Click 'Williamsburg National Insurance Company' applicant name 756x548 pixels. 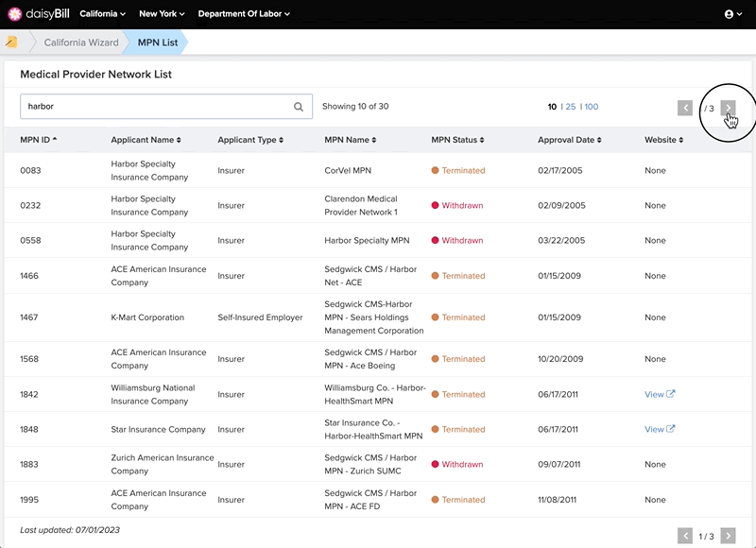point(153,394)
